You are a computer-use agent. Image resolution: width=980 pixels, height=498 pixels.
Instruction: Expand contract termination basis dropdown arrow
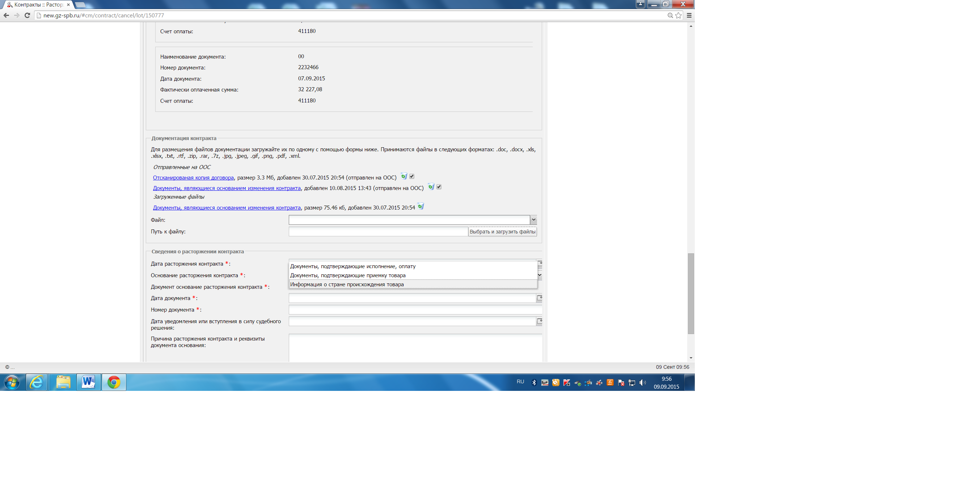click(540, 275)
